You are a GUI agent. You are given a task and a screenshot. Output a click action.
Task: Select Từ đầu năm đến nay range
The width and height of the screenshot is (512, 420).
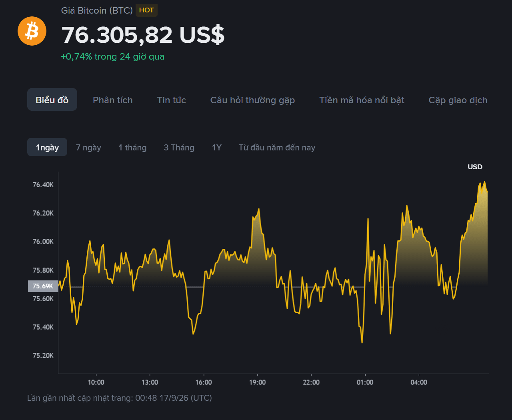(x=277, y=148)
